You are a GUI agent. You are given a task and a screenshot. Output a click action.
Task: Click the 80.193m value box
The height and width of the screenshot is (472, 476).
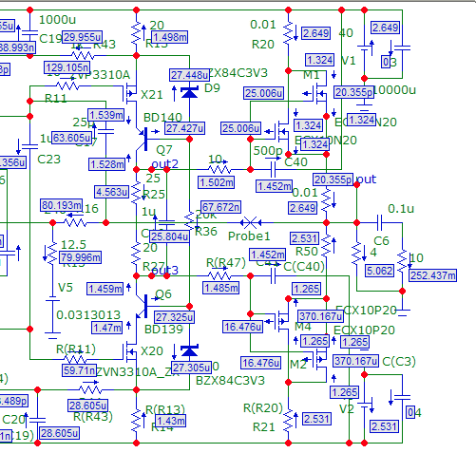point(62,205)
